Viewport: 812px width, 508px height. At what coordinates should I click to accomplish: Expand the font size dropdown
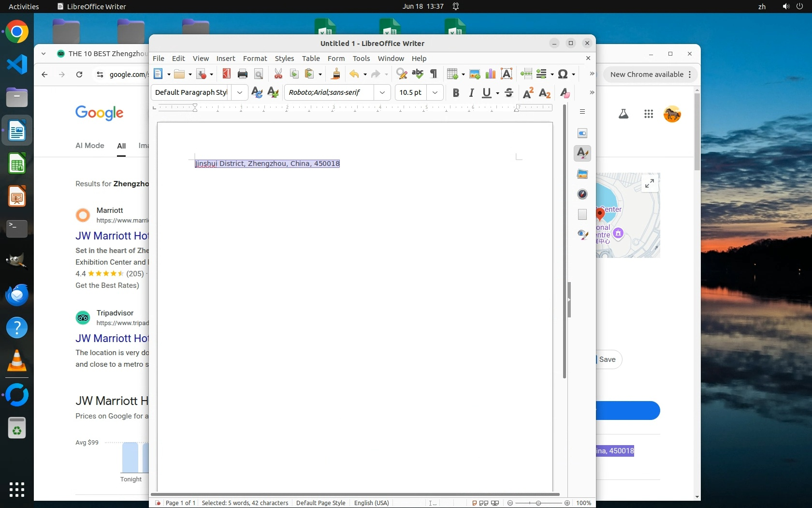(x=435, y=92)
